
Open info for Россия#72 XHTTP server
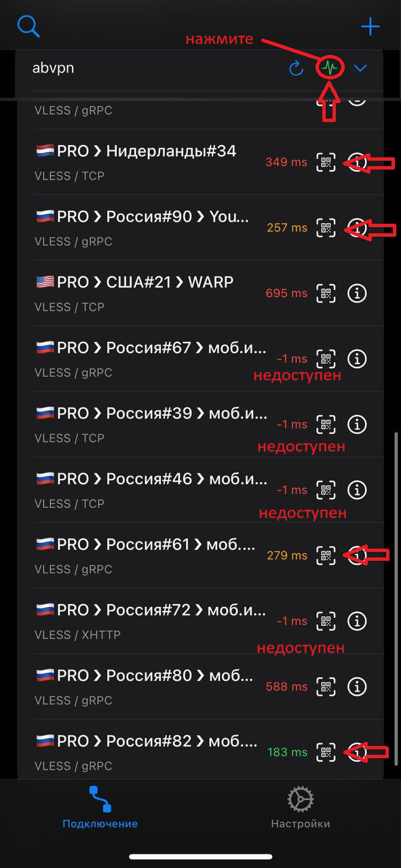pos(357,620)
